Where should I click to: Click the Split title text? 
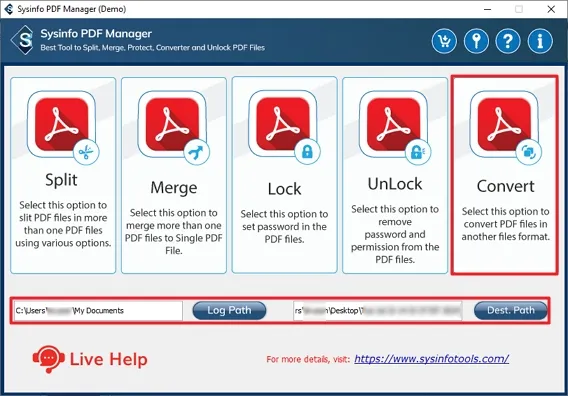click(x=61, y=180)
